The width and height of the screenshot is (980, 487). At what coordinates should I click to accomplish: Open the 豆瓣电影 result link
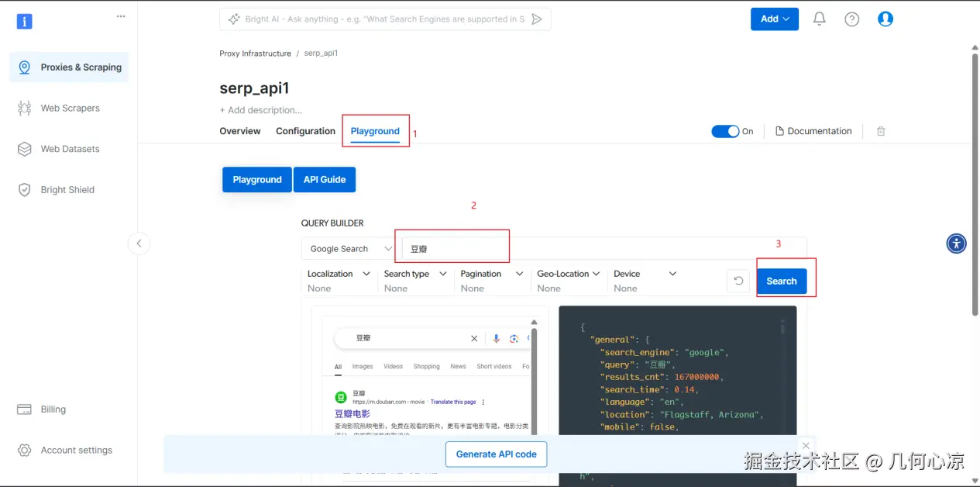tap(352, 414)
